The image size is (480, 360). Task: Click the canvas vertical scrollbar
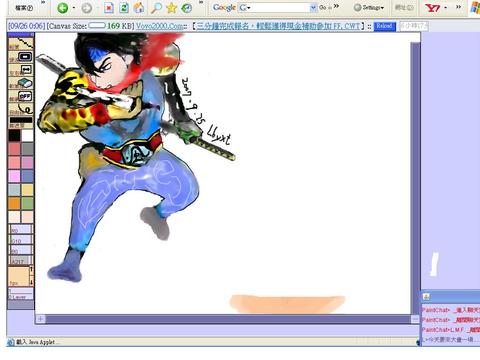pyautogui.click(x=415, y=178)
